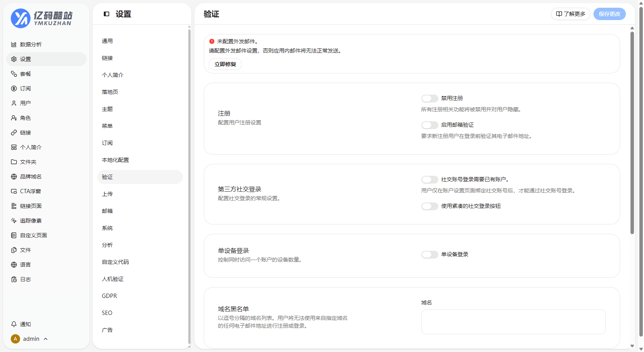Click the 文件 copy icon
Image resolution: width=644 pixels, height=352 pixels.
[x=14, y=250]
